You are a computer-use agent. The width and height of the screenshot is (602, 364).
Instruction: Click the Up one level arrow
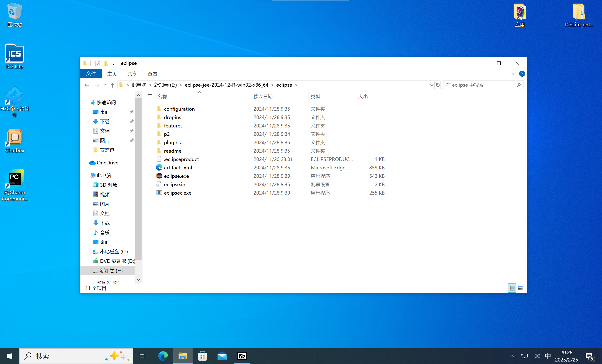click(x=112, y=85)
